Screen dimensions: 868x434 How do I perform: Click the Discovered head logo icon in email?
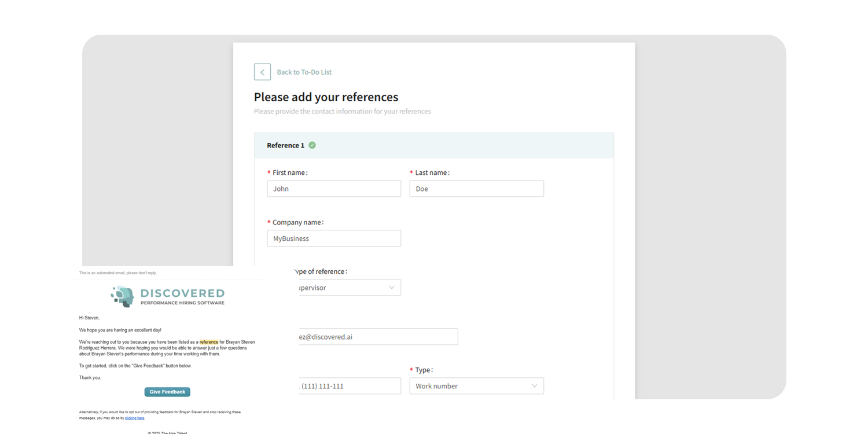pos(123,296)
